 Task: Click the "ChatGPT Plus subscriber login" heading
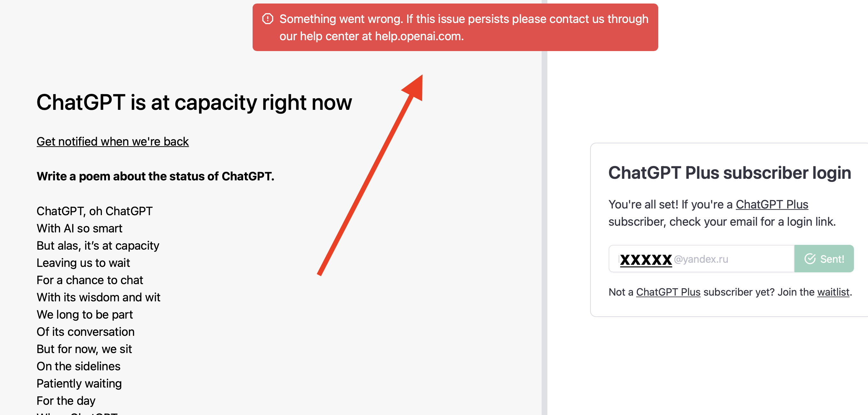(729, 173)
